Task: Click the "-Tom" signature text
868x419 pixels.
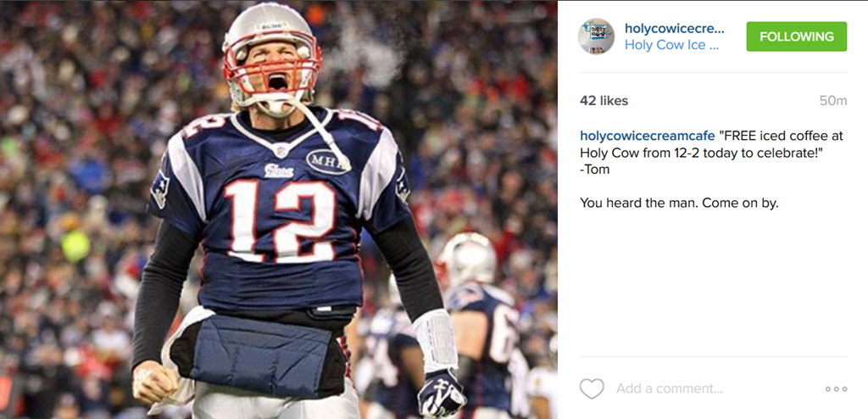Action: pyautogui.click(x=594, y=170)
